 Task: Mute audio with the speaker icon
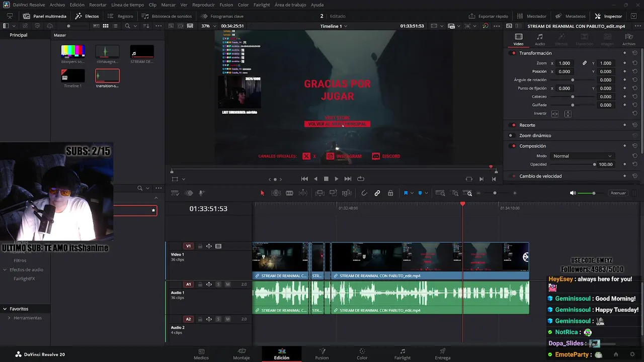click(x=573, y=193)
